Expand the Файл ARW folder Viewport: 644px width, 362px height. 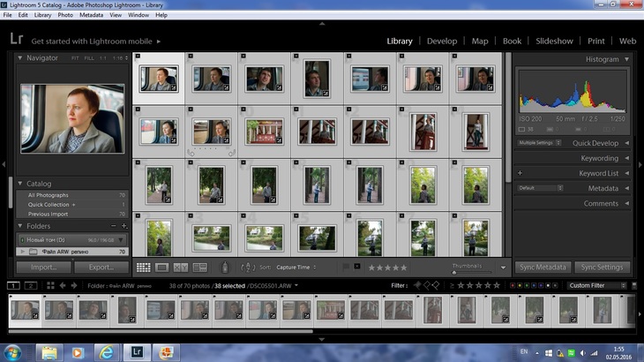[23, 252]
